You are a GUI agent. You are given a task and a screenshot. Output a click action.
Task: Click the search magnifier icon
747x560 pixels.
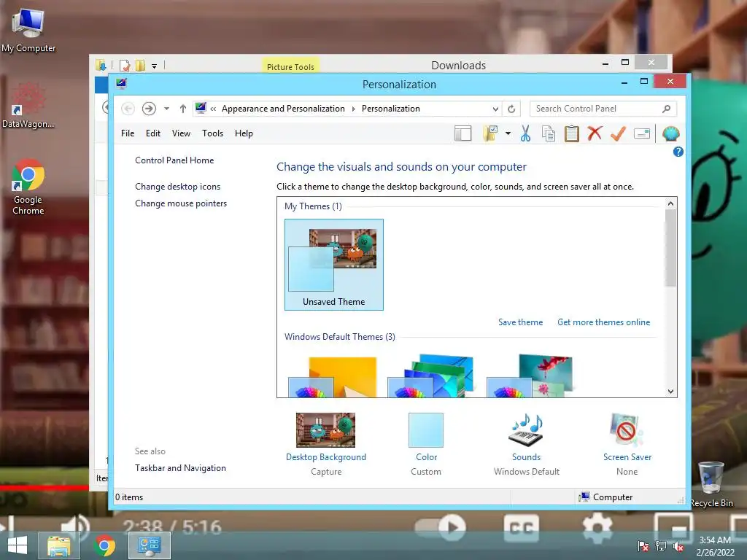click(x=667, y=109)
